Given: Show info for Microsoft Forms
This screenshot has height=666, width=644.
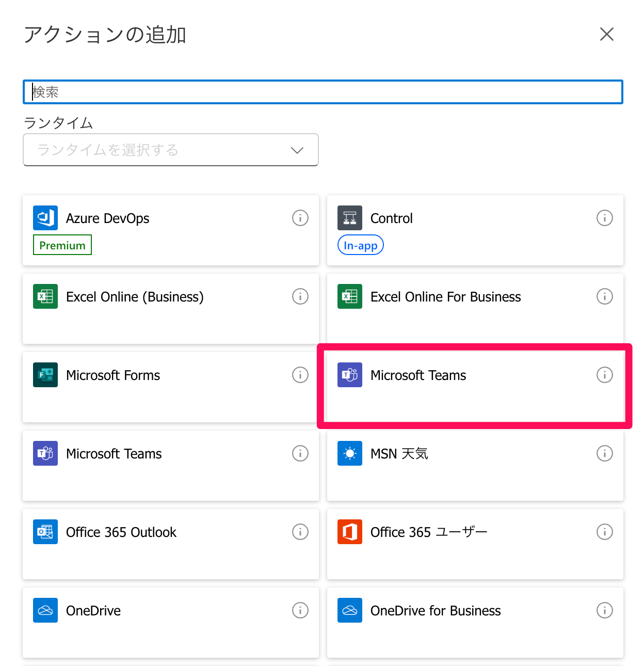Looking at the screenshot, I should (300, 375).
